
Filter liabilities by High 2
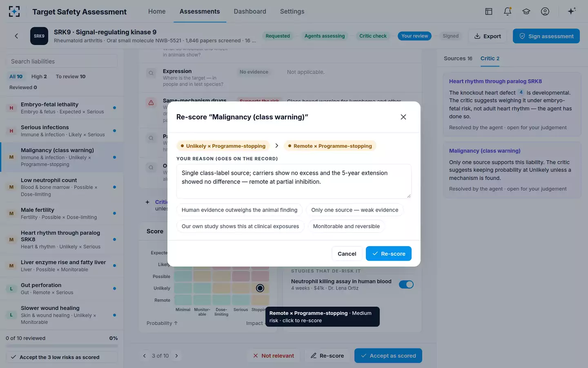click(x=39, y=76)
